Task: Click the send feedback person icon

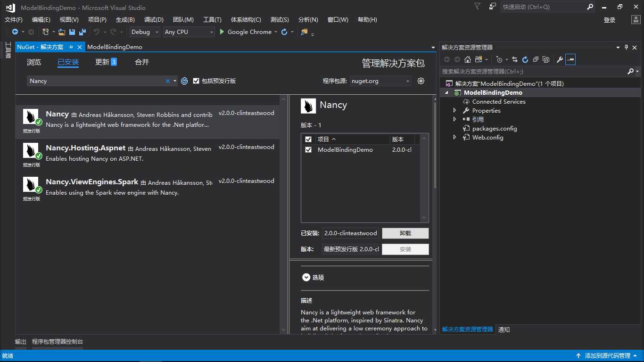Action: click(x=493, y=7)
